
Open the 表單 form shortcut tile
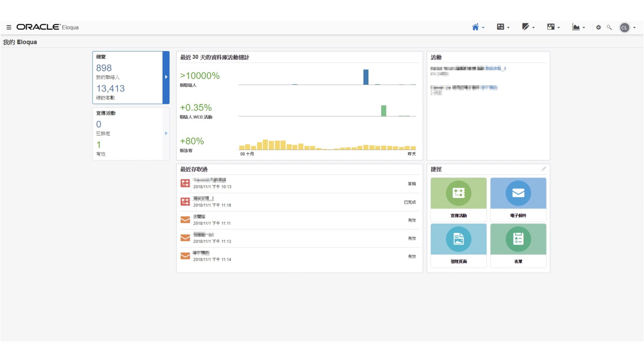[518, 245]
